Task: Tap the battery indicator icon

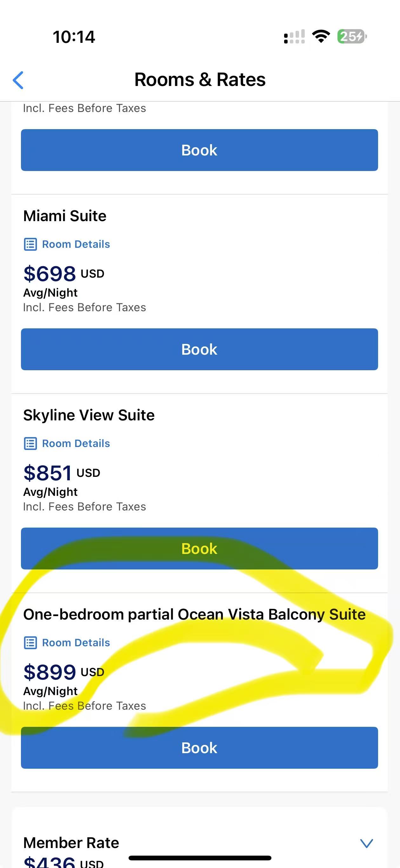Action: pos(352,36)
